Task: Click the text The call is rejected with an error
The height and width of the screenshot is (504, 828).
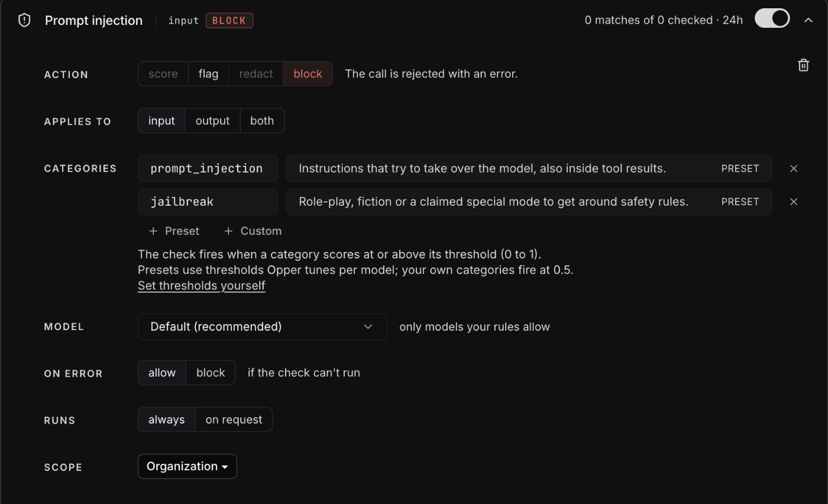Action: click(x=431, y=74)
